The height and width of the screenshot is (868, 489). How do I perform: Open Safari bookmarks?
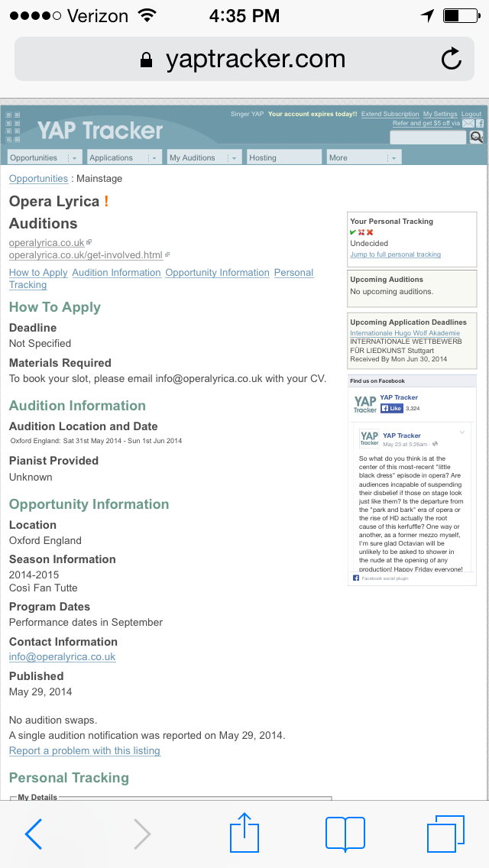click(x=345, y=834)
